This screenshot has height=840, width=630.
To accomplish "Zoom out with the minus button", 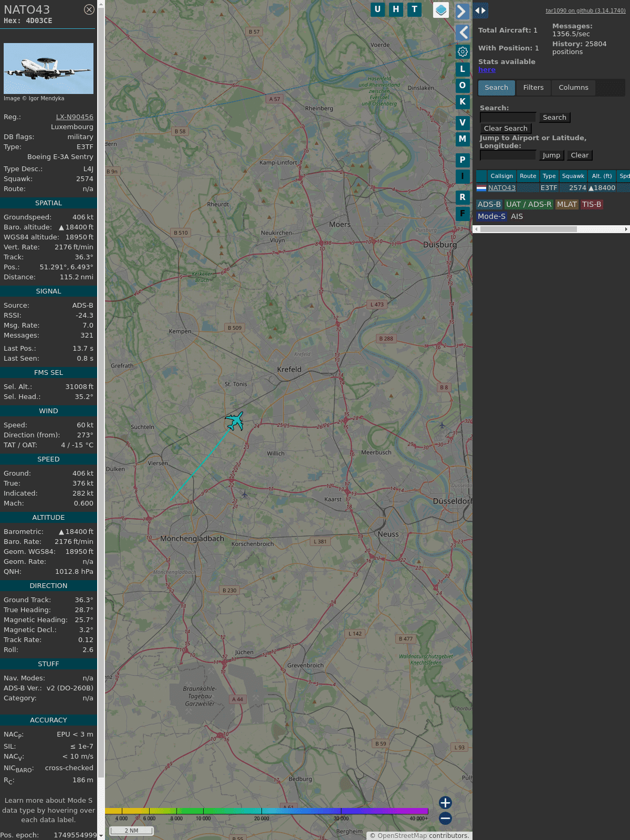I will click(x=445, y=818).
